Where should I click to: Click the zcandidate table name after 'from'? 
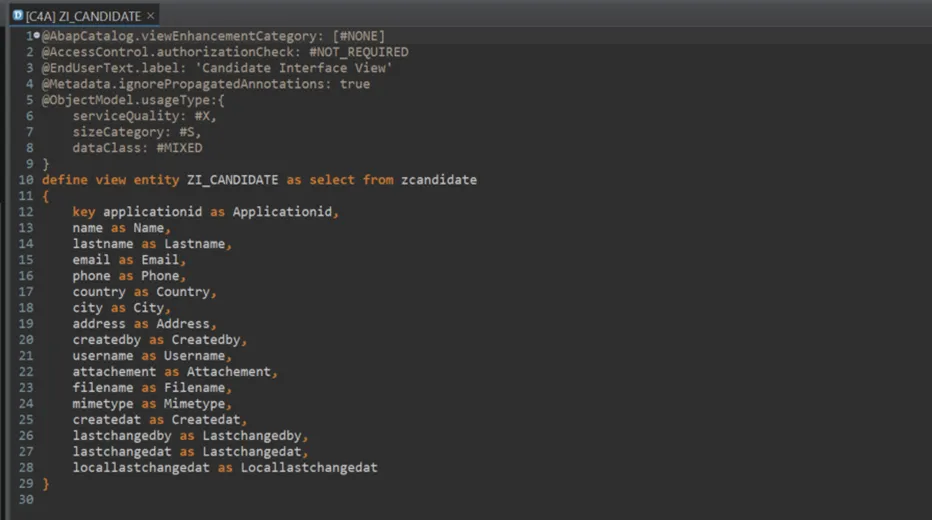pyautogui.click(x=439, y=180)
